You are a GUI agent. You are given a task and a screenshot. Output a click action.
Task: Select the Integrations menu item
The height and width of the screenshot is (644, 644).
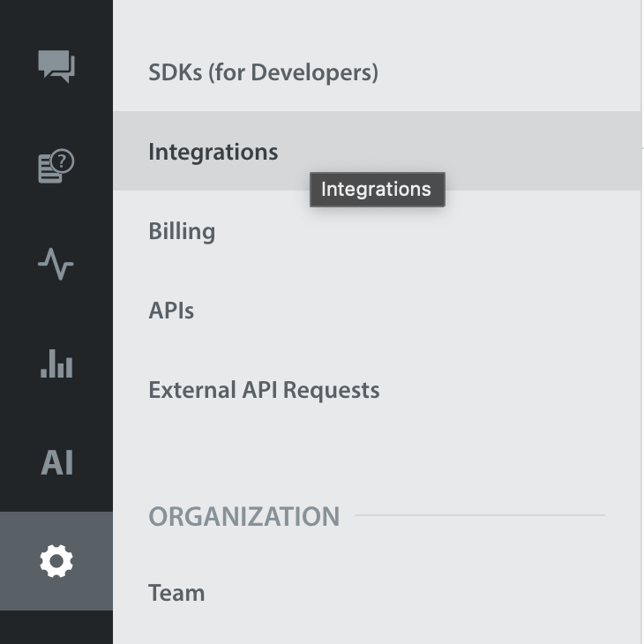point(213,152)
